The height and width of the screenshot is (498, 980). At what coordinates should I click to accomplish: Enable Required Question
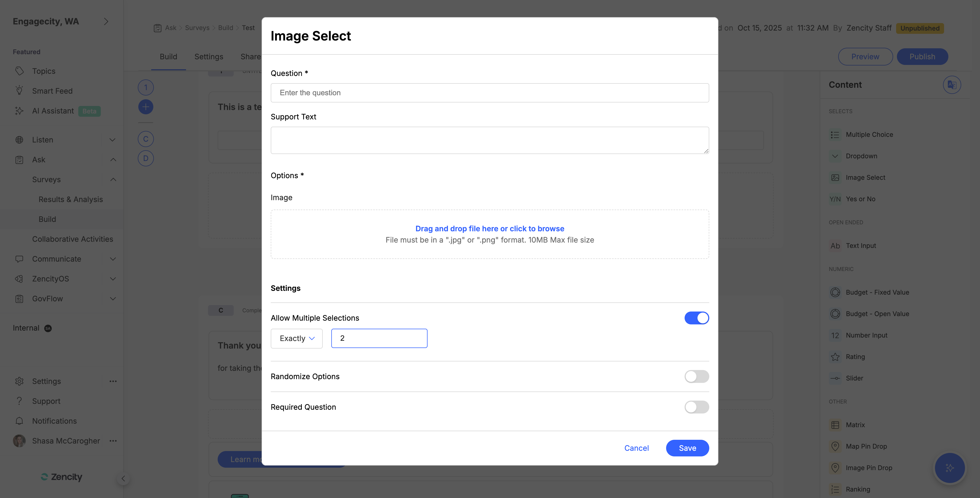tap(697, 407)
